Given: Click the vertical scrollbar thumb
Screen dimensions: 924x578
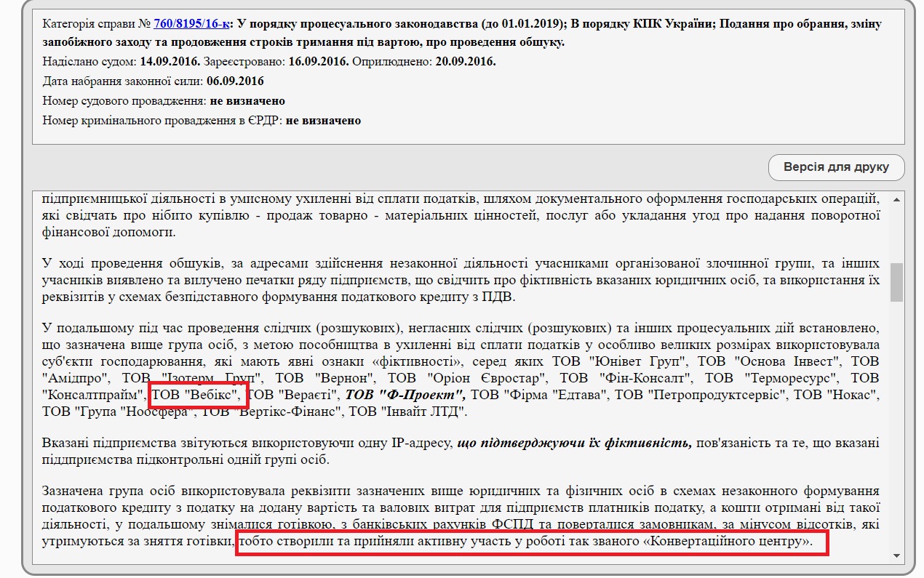Looking at the screenshot, I should pyautogui.click(x=896, y=282).
